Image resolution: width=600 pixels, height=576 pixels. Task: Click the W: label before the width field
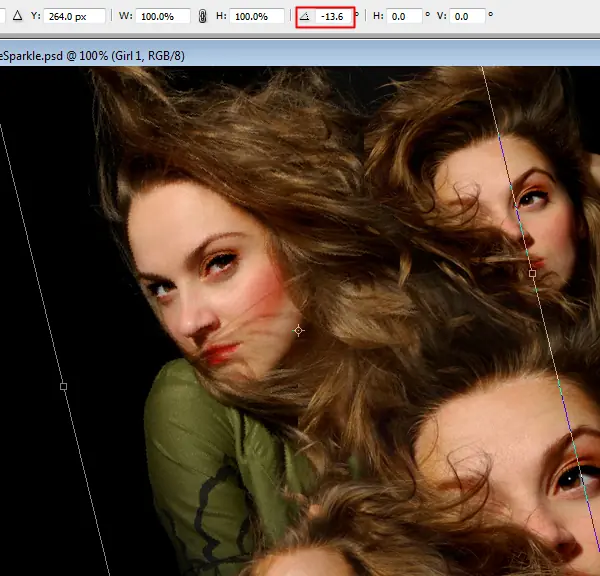(x=125, y=17)
